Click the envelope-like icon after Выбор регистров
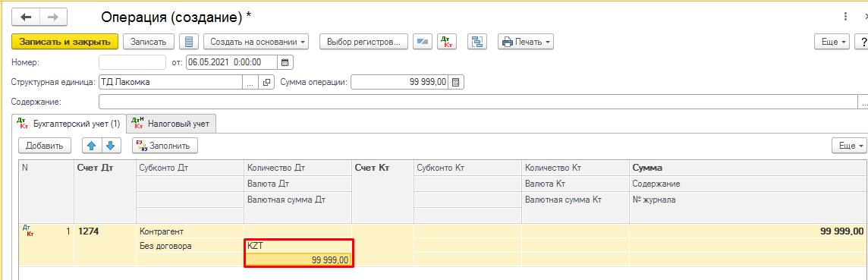868x280 pixels. [423, 42]
